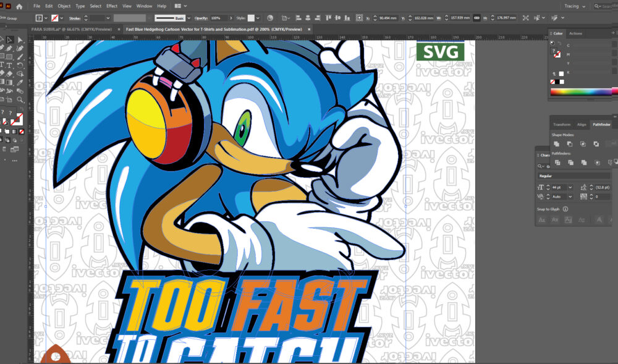Open the Stroke weight dropdown
This screenshot has width=618, height=364.
(107, 18)
